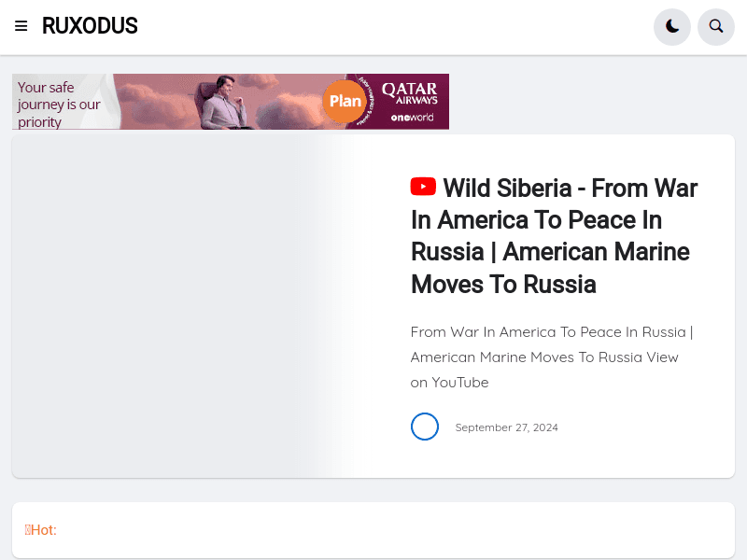
Task: Click the September 27, 2024 date
Action: click(x=506, y=427)
